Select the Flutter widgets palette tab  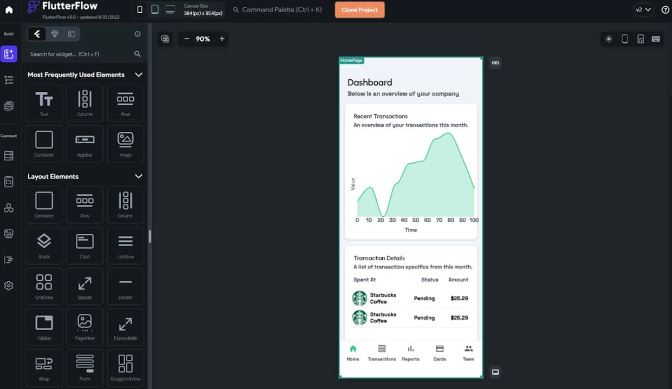click(x=37, y=34)
